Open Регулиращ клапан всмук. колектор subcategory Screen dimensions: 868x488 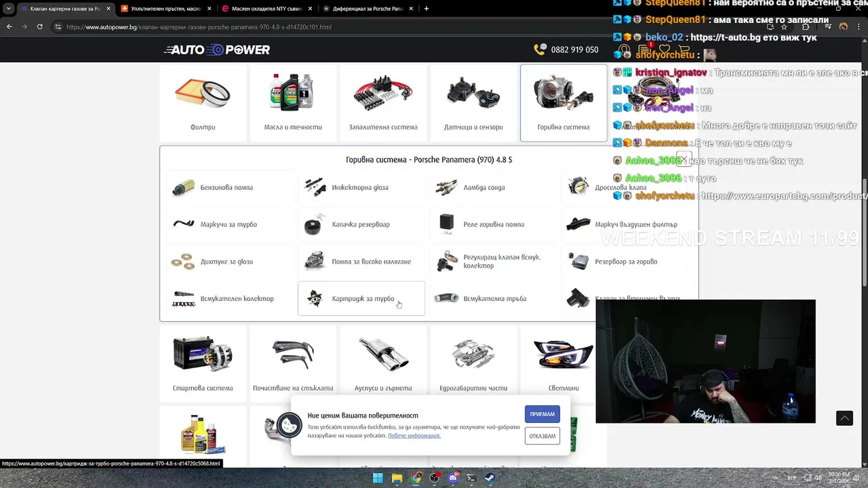pyautogui.click(x=493, y=262)
